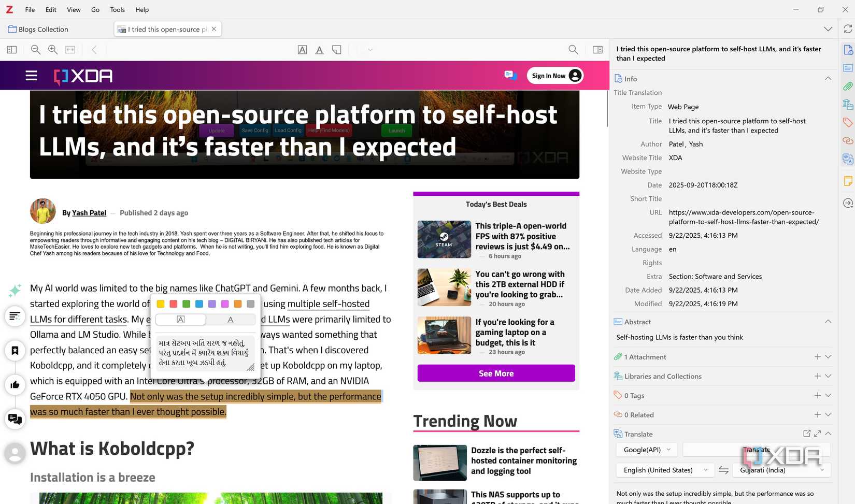Screen dimensions: 855x504
Task: Open the Help menu
Action: [142, 9]
